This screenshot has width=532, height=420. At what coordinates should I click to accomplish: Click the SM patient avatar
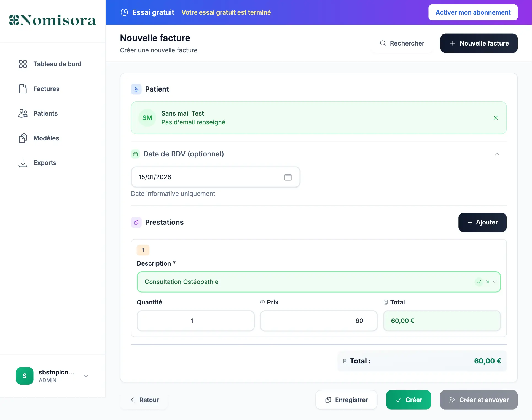point(147,118)
